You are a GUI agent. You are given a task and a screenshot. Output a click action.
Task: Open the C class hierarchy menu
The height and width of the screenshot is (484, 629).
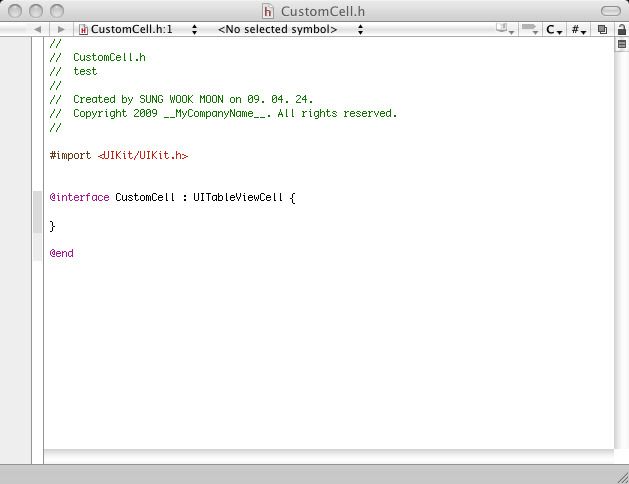click(x=554, y=29)
